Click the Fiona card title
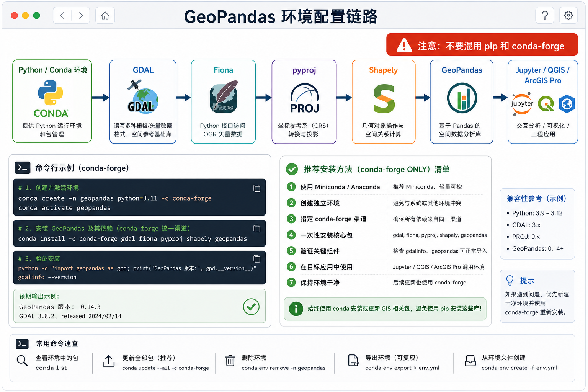The width and height of the screenshot is (588, 392). tap(223, 70)
